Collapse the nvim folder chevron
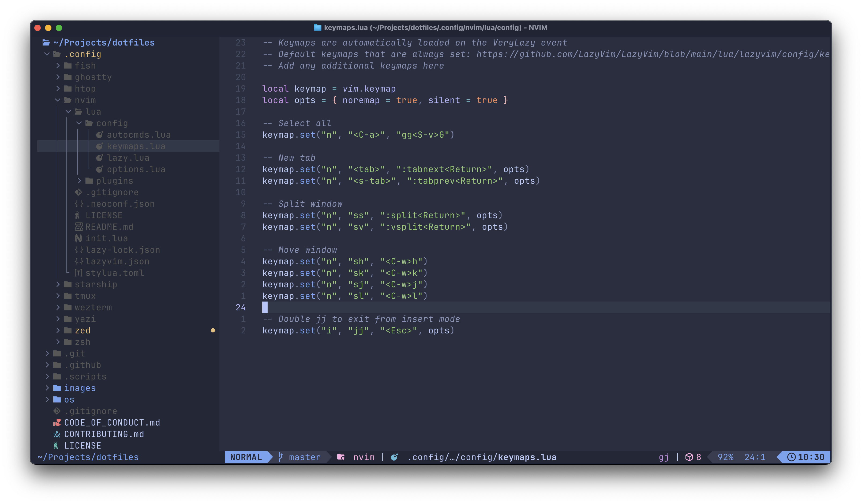 58,100
